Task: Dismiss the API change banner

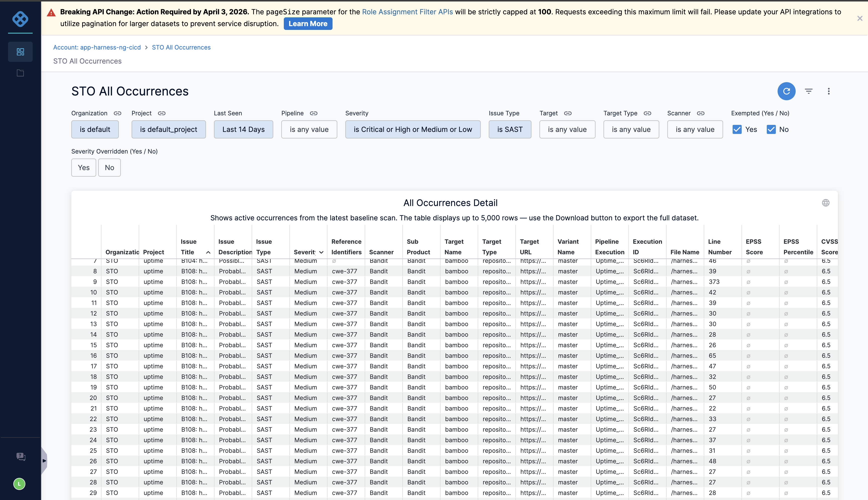Action: coord(859,19)
